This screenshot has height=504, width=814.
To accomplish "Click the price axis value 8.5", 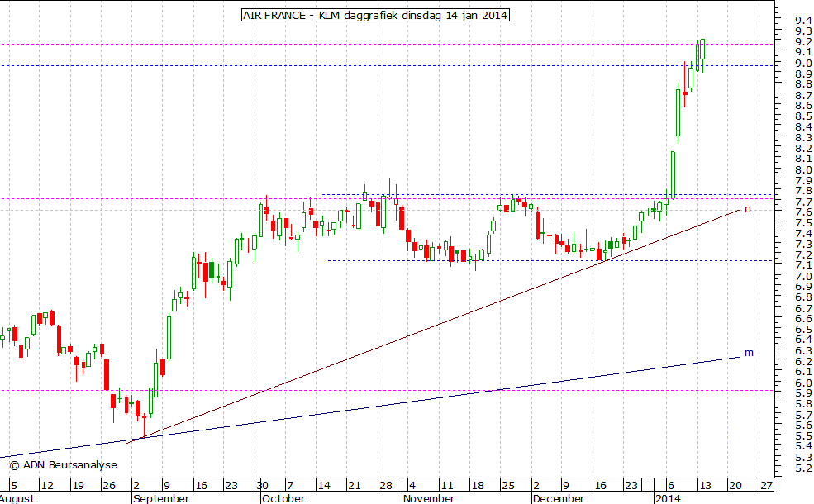I will (802, 116).
